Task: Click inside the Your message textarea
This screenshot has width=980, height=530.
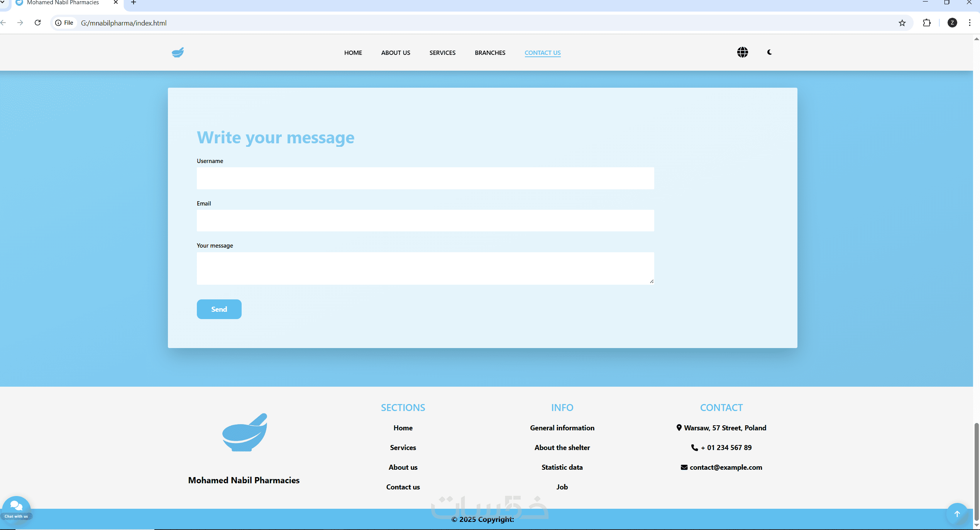Action: (425, 268)
